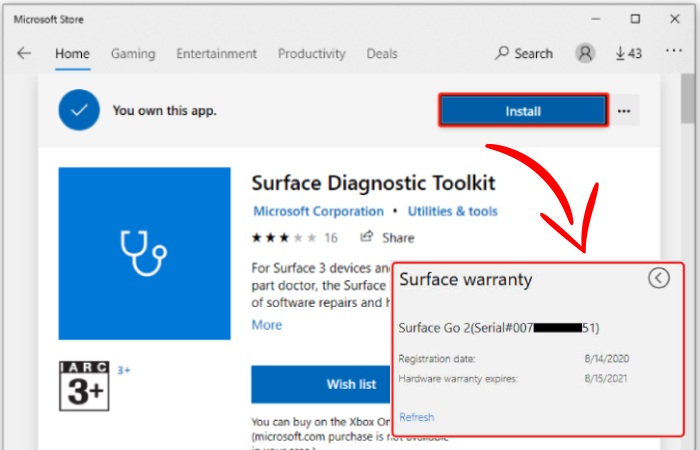This screenshot has height=450, width=700.
Task: Open downloads and updates showing 43
Action: 629,54
